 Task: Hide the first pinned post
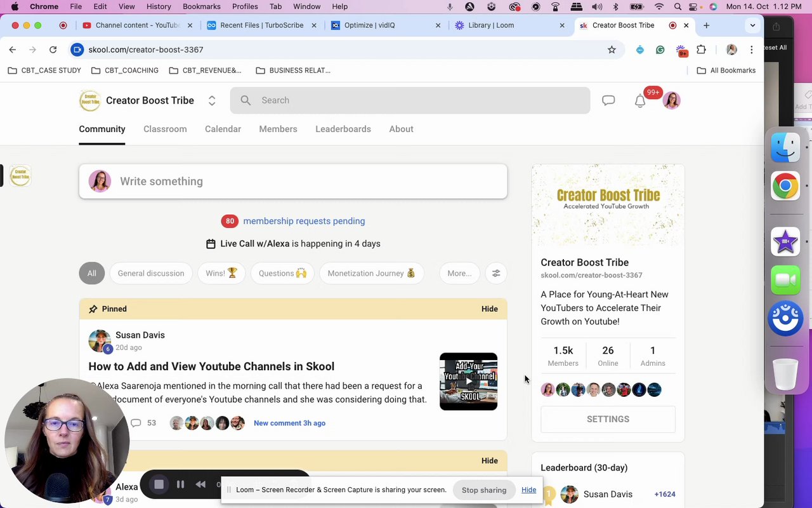coord(489,309)
